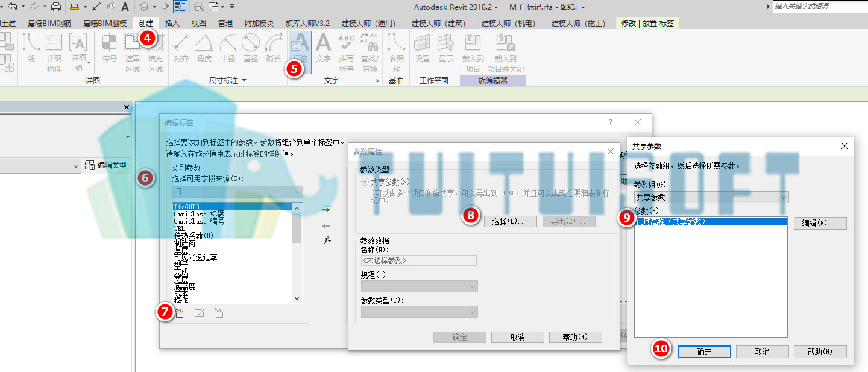Viewport: 868px width, 372px height.
Task: Open the 参数类型(T) dropdown
Action: (x=419, y=312)
